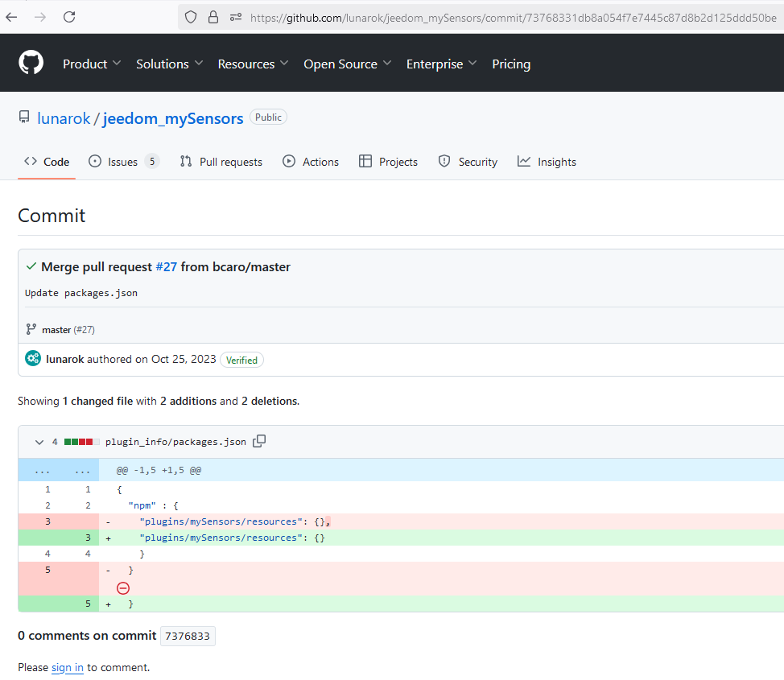
Task: Open the (#27) link next to master
Action: coord(84,329)
